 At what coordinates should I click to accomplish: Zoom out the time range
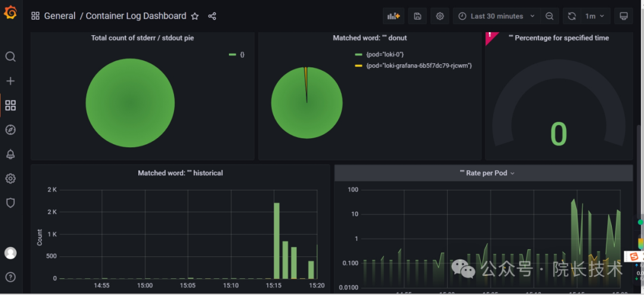[x=550, y=16]
